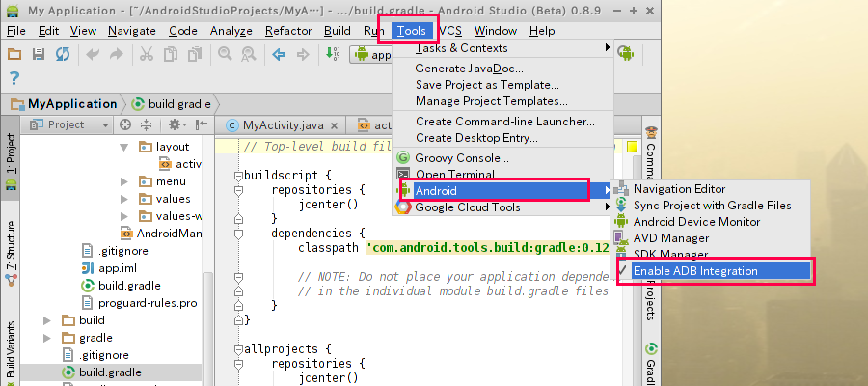Choose Tasks & Contexts in Tools menu

coord(503,48)
